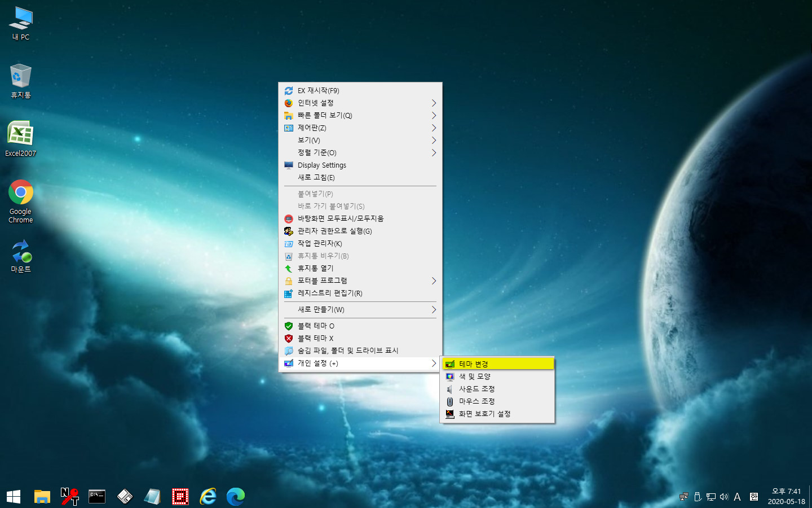Toggle 숨김 파일, 폴더 및 드라이브 표시
The height and width of the screenshot is (508, 812).
tap(360, 351)
